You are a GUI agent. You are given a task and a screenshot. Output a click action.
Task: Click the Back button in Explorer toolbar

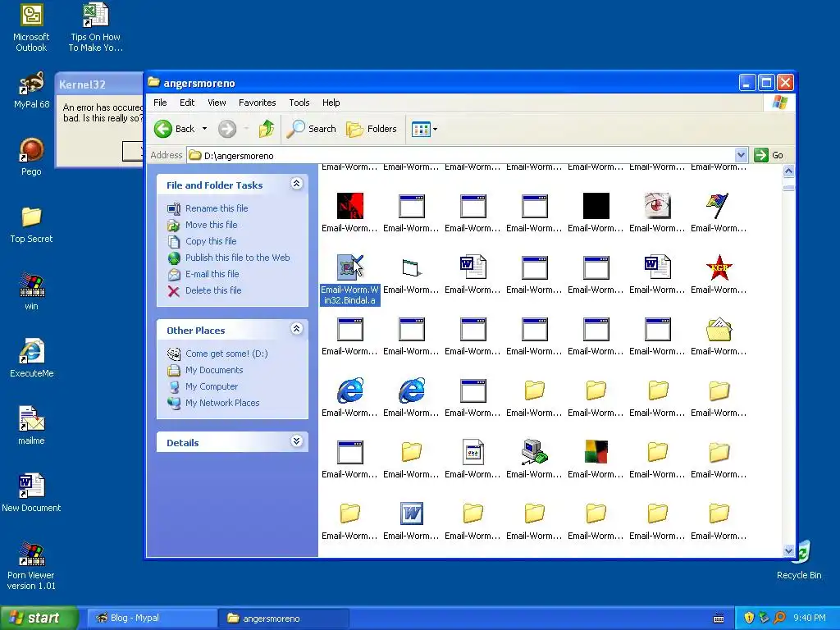point(175,129)
